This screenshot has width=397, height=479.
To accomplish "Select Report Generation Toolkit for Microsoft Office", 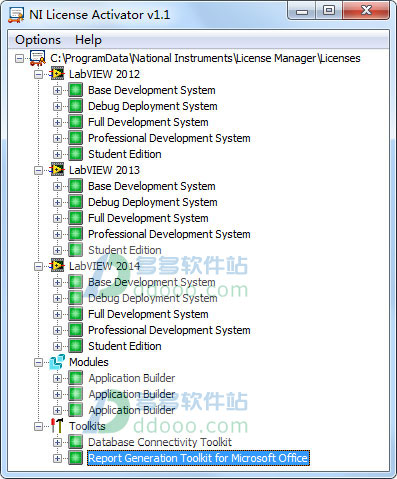I will click(x=198, y=458).
